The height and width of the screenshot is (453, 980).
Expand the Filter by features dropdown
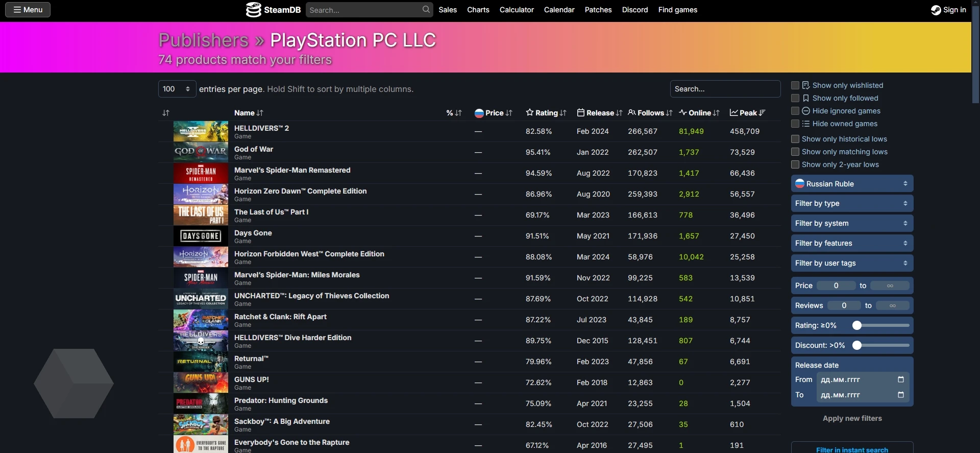[852, 243]
